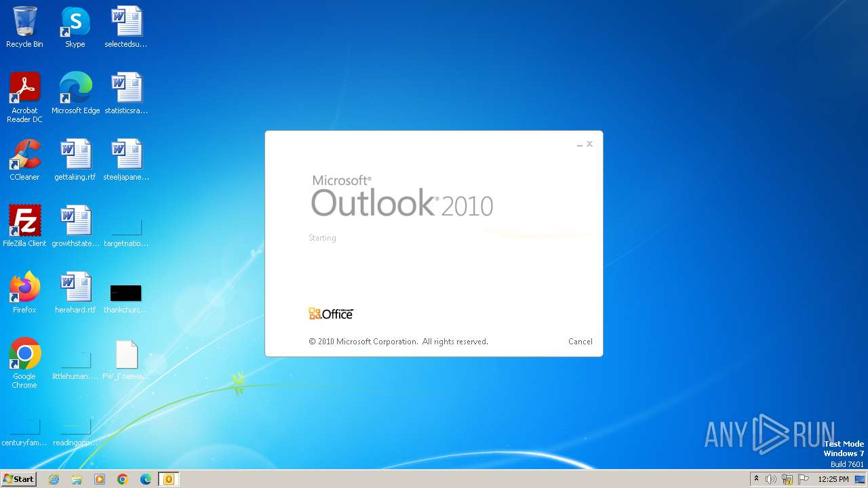Image resolution: width=868 pixels, height=488 pixels.
Task: Launch Firefox from the desktop
Action: tap(24, 293)
